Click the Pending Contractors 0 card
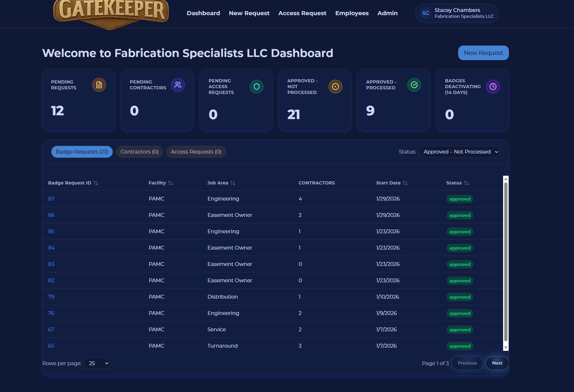This screenshot has height=392, width=574. point(157,100)
